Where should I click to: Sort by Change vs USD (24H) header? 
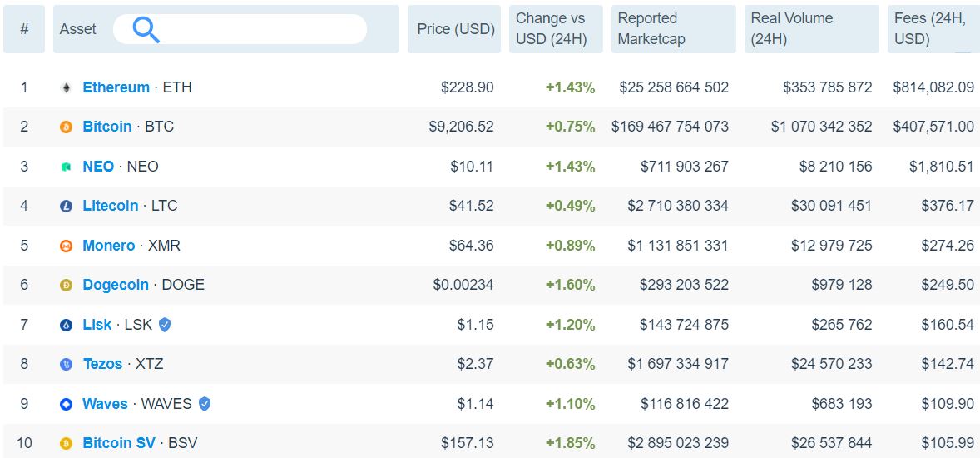tap(550, 29)
